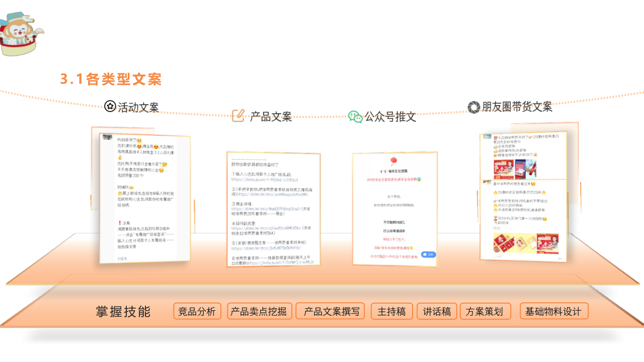
Task: Open the 产品文案 screenshot with the link list
Action: coord(273,209)
